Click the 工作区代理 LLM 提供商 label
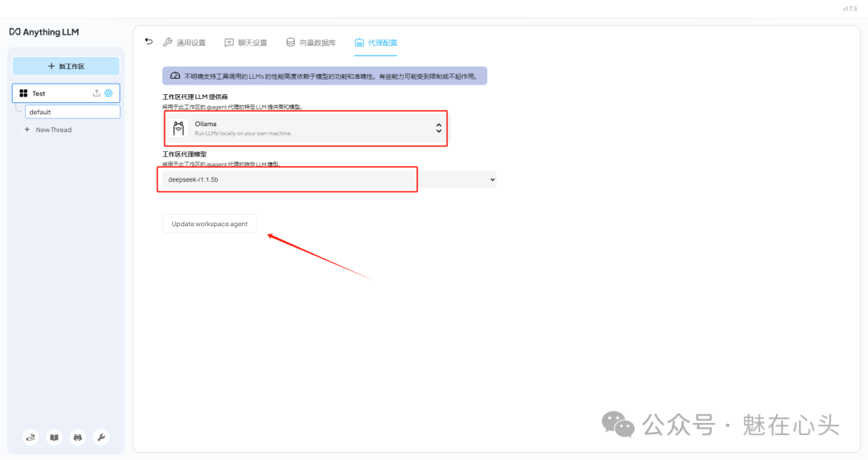Viewport: 868px width, 460px height. [x=194, y=97]
